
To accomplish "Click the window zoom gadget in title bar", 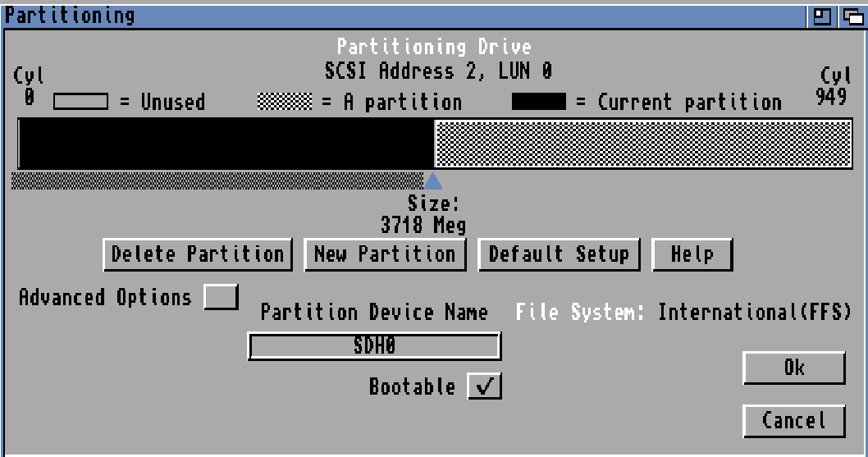I will 821,16.
